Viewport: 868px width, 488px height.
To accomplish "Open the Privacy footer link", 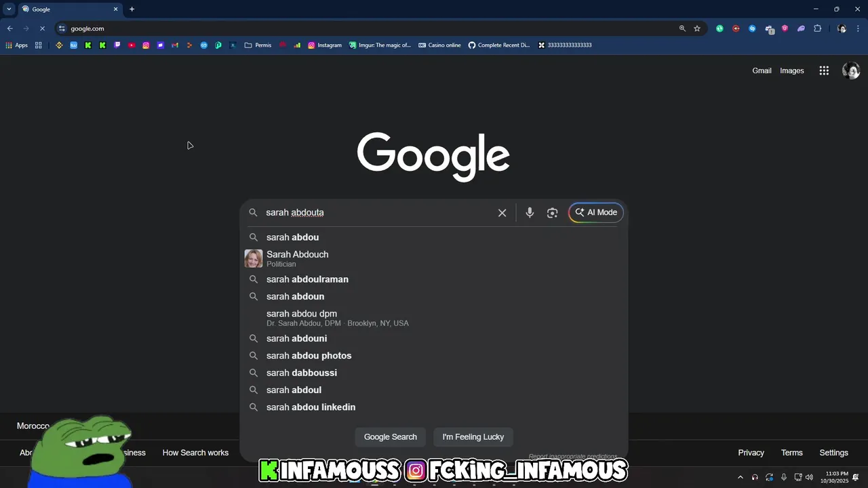I will [x=751, y=453].
